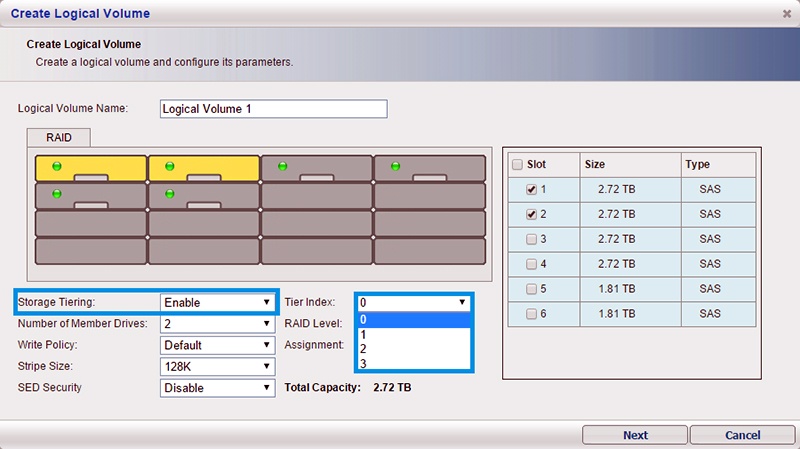Open Number of Member Drives dropdown

217,324
